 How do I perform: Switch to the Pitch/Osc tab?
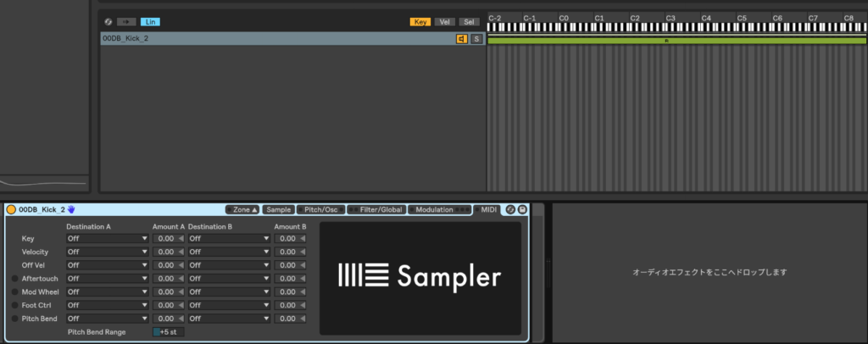pos(319,209)
